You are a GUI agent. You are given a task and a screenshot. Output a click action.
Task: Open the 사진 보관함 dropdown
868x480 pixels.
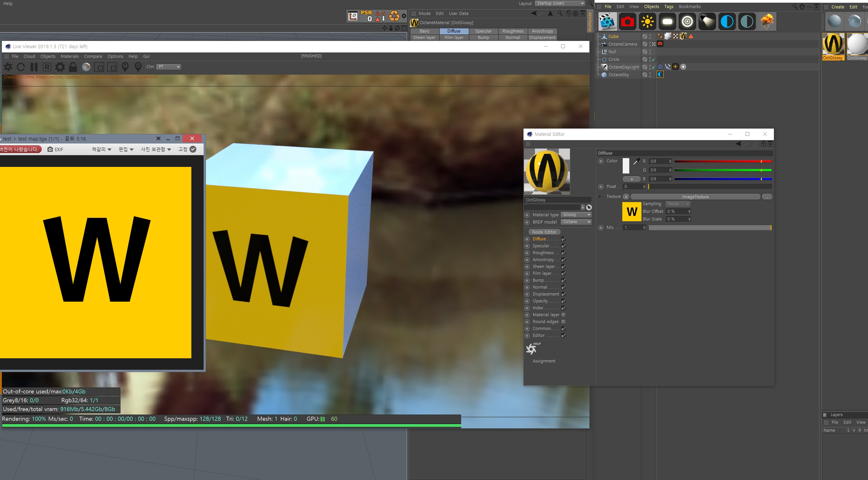(x=156, y=149)
